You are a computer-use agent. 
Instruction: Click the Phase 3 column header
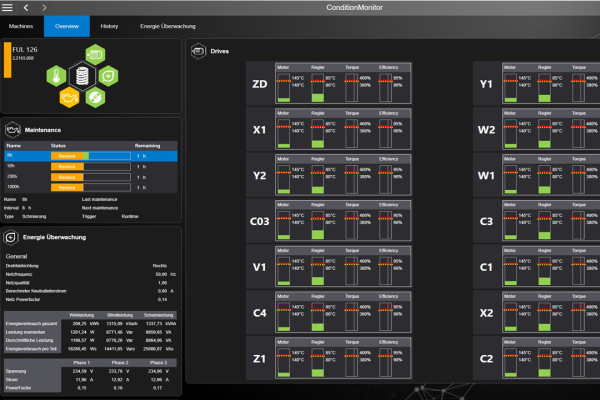158,362
